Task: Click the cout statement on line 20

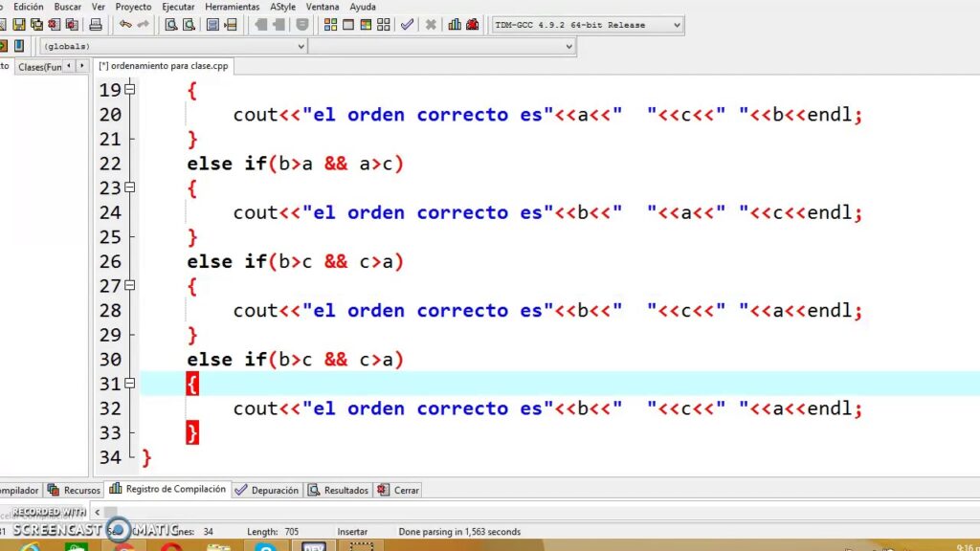Action: (547, 115)
